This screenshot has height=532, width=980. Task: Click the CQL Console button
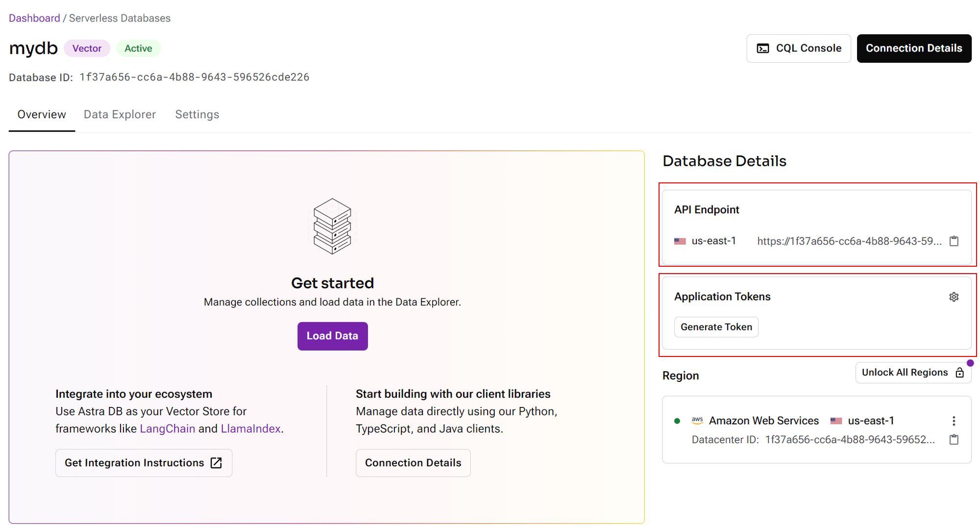pos(799,48)
